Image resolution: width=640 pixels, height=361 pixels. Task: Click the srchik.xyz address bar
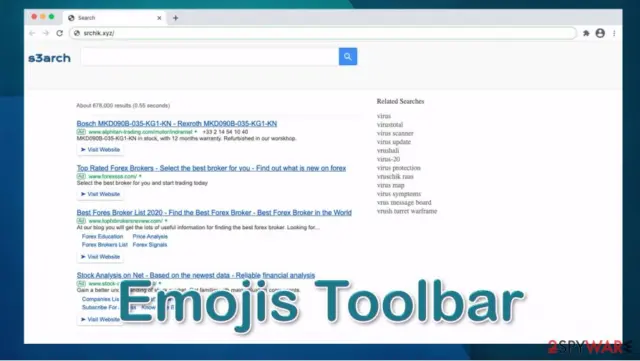(x=322, y=33)
